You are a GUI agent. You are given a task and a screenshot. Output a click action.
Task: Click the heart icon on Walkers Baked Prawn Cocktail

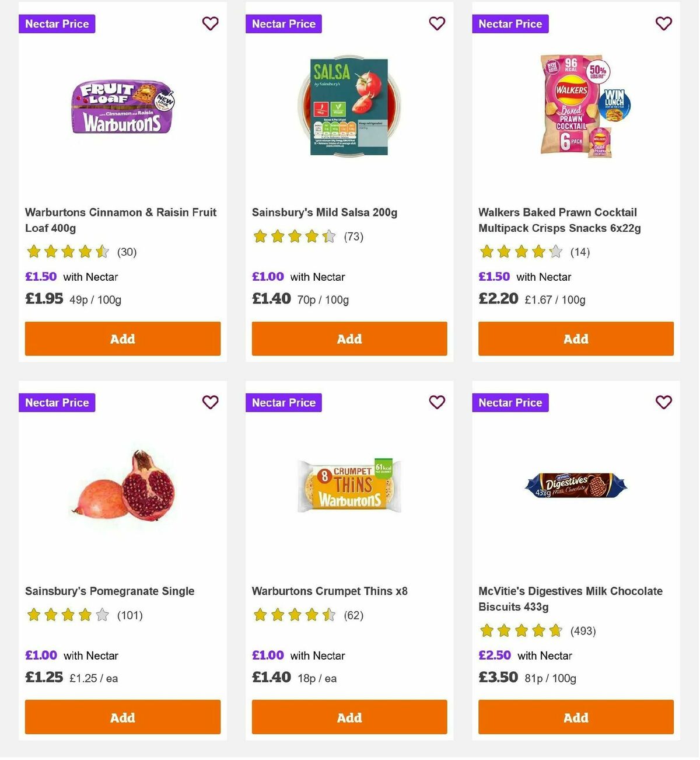click(663, 23)
